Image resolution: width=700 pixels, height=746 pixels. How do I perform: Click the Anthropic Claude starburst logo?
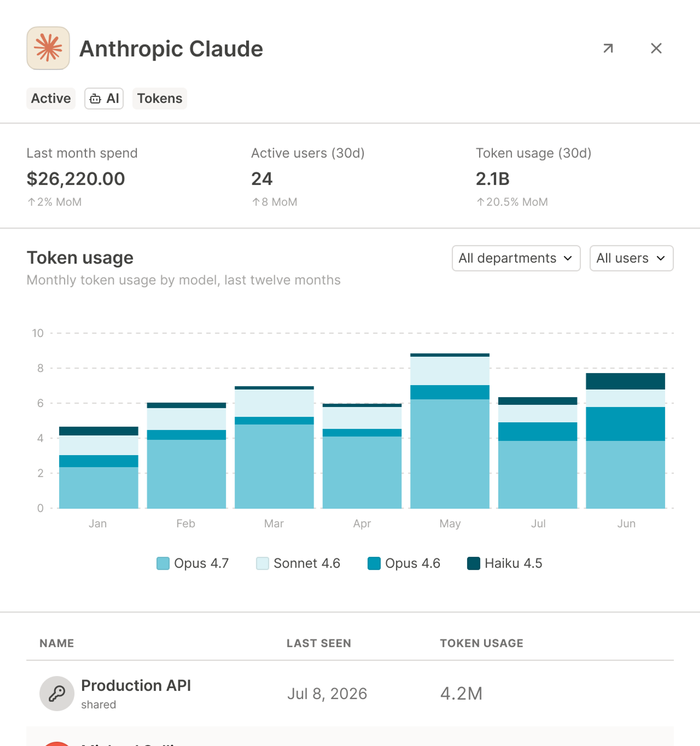coord(48,48)
